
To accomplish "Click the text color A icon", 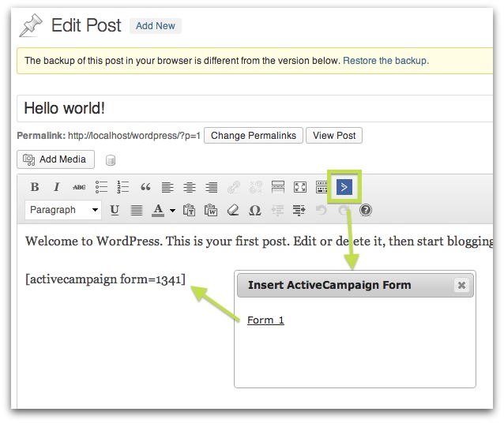I will point(158,211).
